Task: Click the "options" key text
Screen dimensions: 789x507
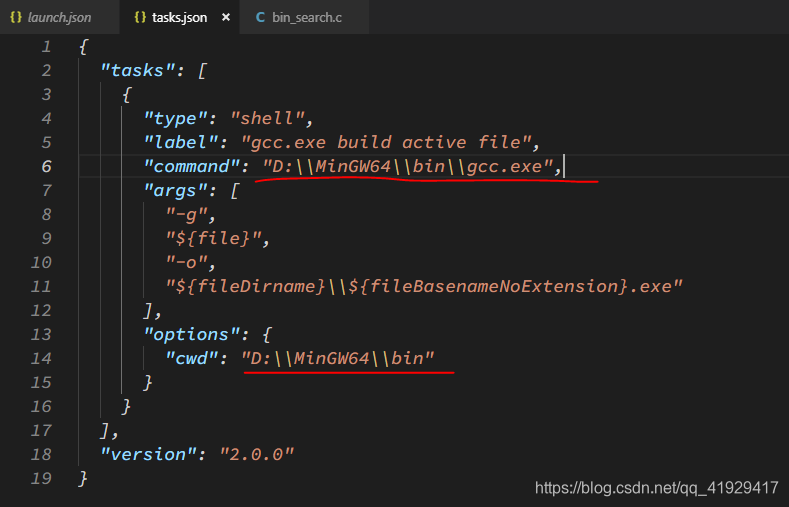Action: tap(192, 335)
